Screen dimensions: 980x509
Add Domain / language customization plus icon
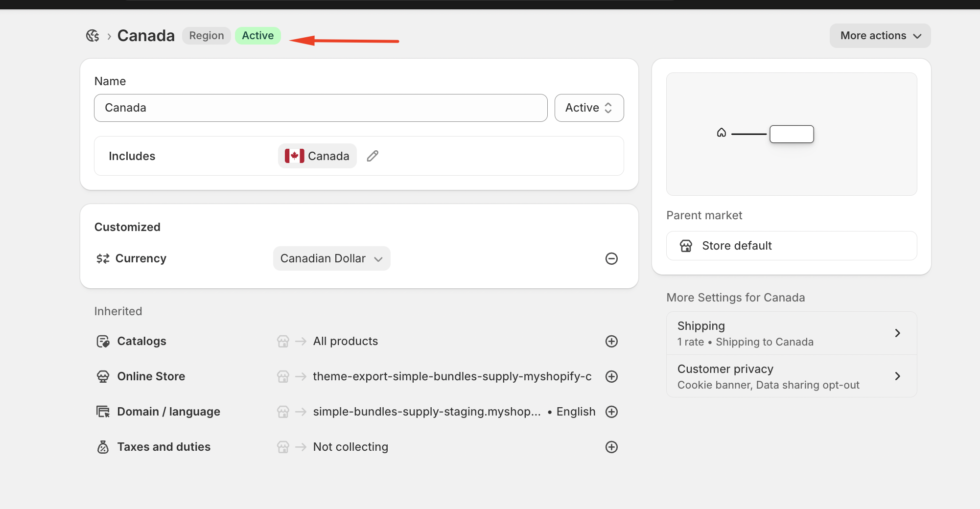tap(611, 412)
